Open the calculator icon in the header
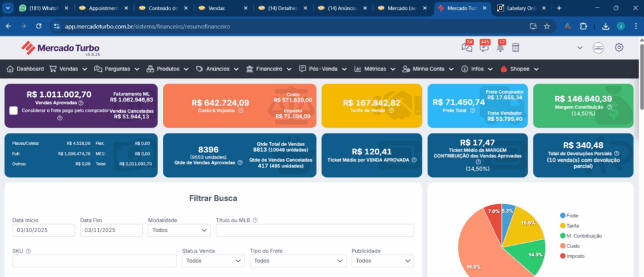 (516, 48)
